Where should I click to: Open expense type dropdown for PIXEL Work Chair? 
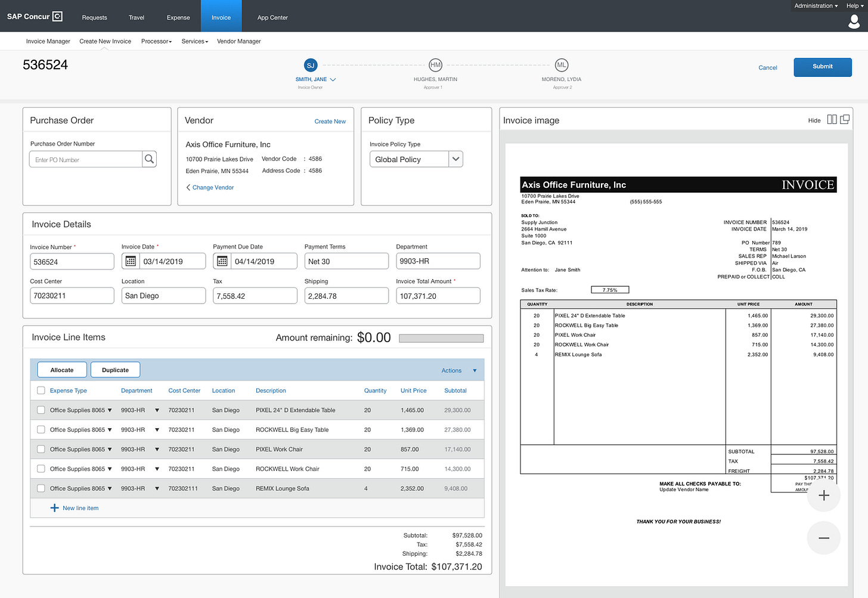point(110,450)
